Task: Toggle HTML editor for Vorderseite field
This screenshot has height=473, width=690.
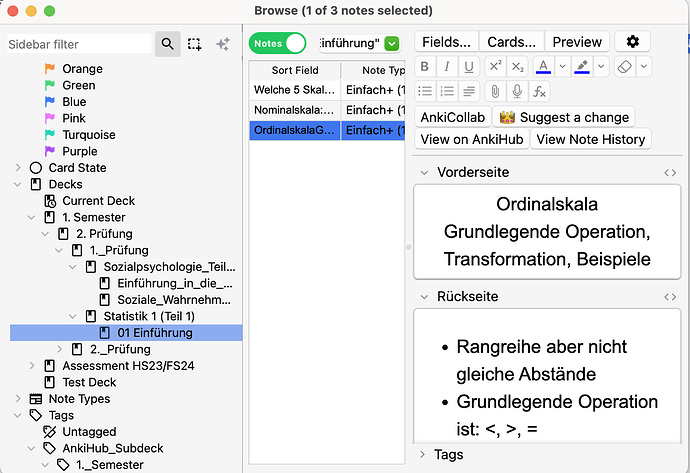Action: [x=670, y=173]
